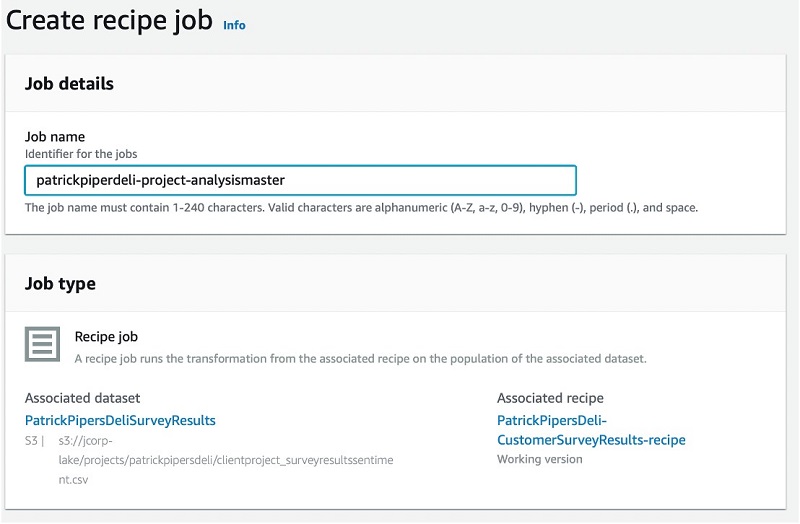Click the job name character rules helper text
The width and height of the screenshot is (800, 524).
click(x=361, y=208)
